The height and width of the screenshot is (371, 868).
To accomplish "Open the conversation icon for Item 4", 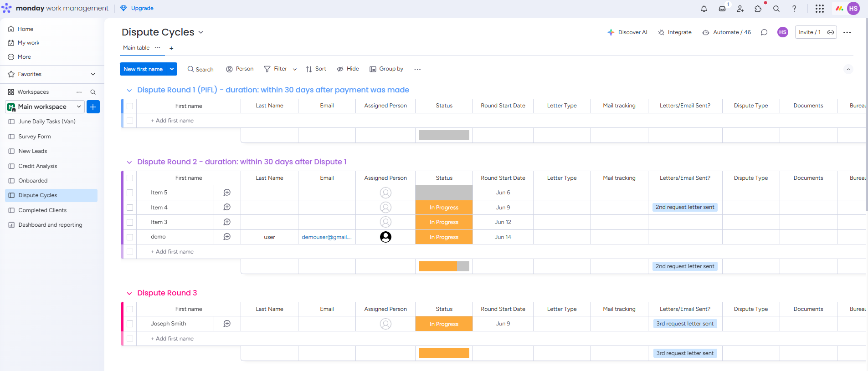I will point(227,207).
